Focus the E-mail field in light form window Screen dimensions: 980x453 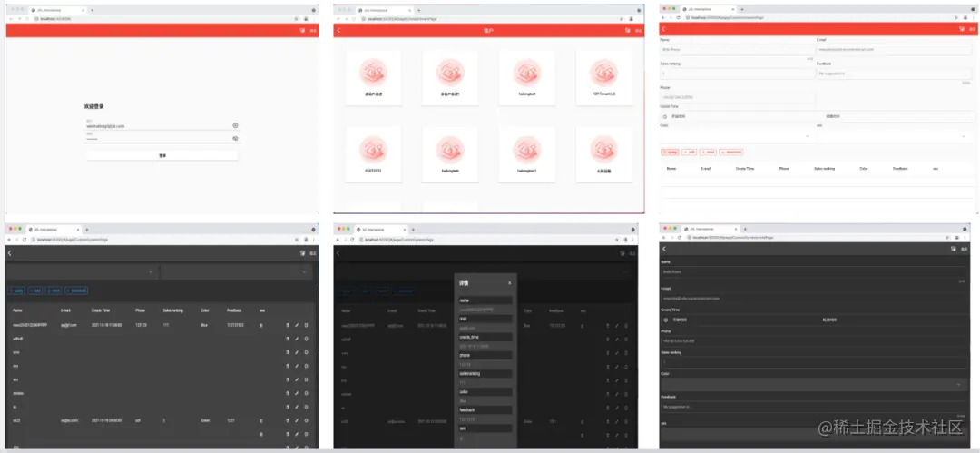(895, 49)
